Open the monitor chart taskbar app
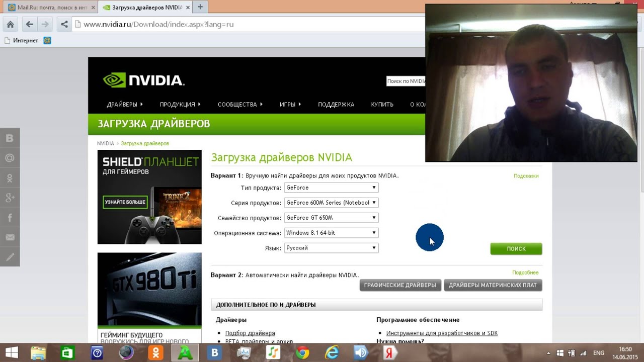Image resolution: width=644 pixels, height=362 pixels. coord(244,353)
